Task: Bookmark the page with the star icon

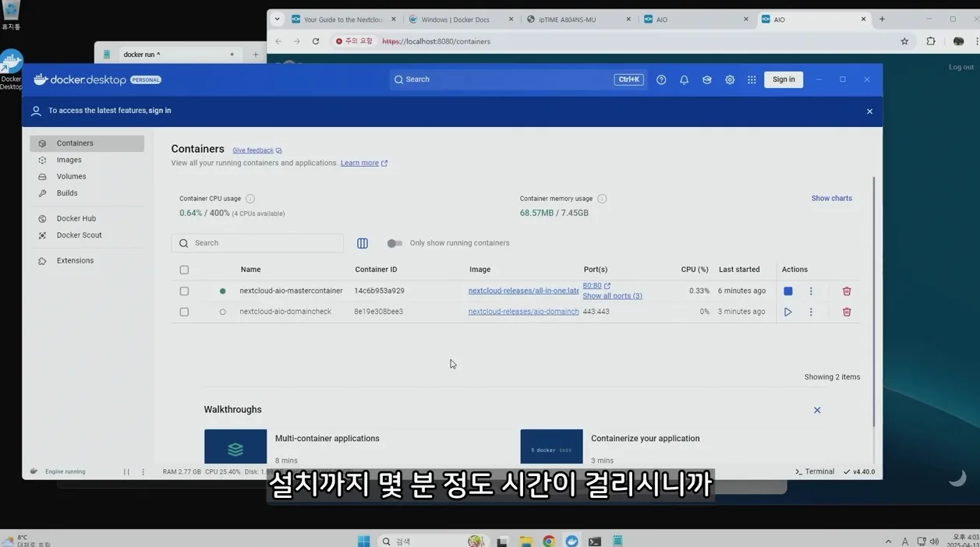Action: [904, 41]
